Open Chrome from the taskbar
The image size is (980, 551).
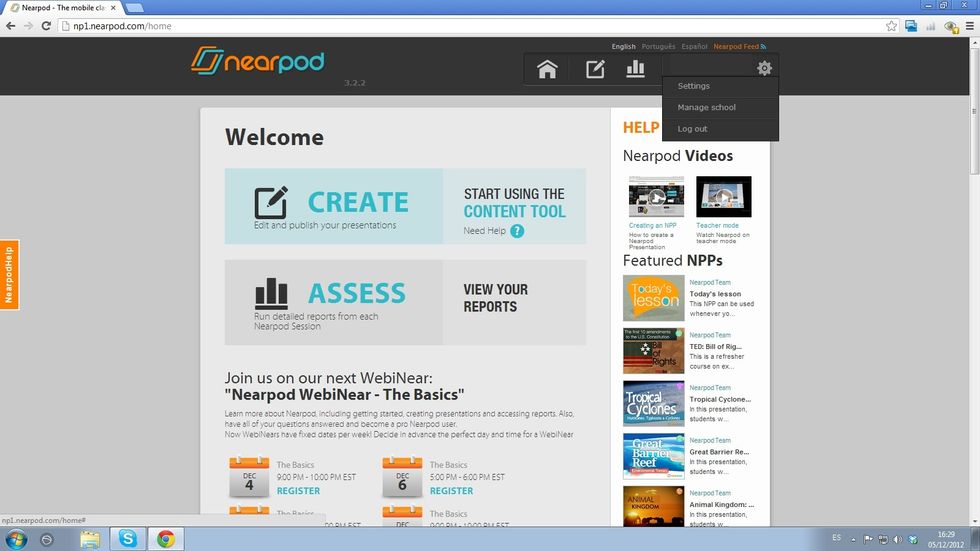pyautogui.click(x=166, y=539)
